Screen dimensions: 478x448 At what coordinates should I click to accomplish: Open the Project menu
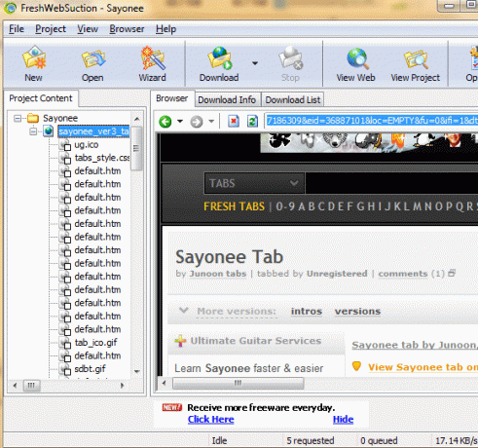(x=51, y=29)
